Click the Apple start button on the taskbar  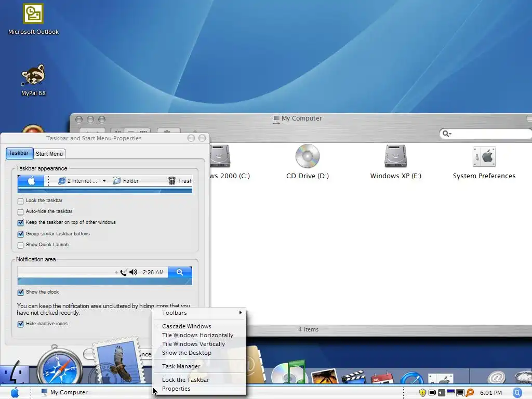tap(15, 393)
